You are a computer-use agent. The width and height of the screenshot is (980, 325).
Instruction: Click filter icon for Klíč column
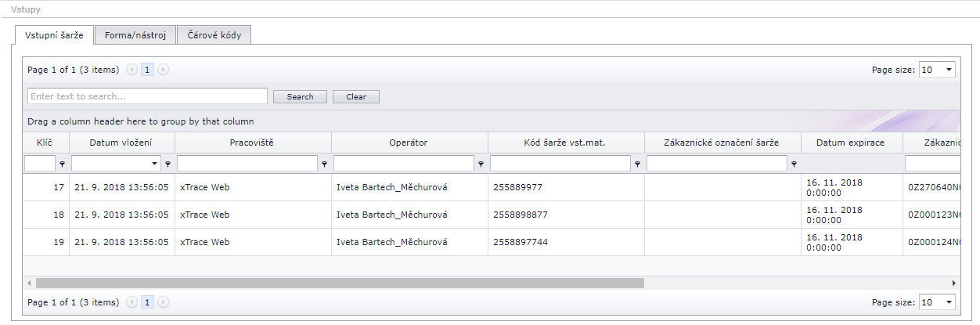point(62,164)
